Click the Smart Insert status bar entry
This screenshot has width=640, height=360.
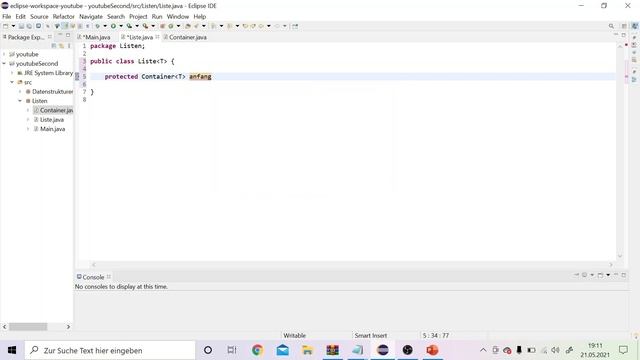point(371,336)
